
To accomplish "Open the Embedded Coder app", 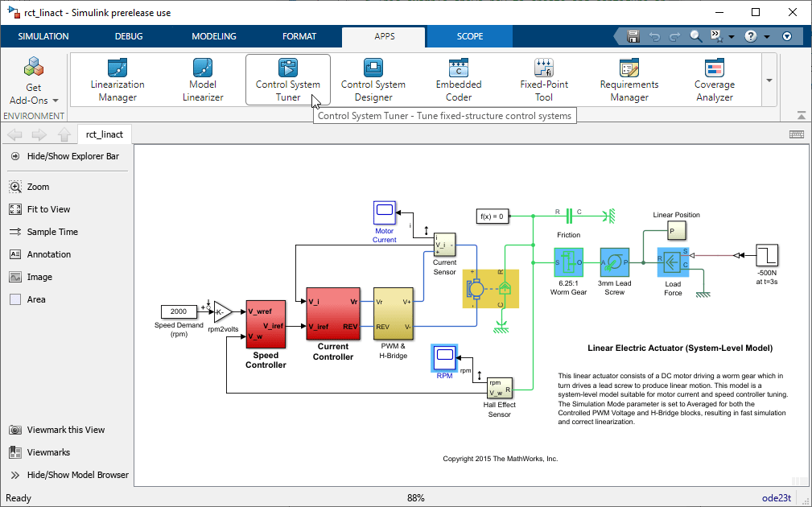I will click(x=458, y=80).
